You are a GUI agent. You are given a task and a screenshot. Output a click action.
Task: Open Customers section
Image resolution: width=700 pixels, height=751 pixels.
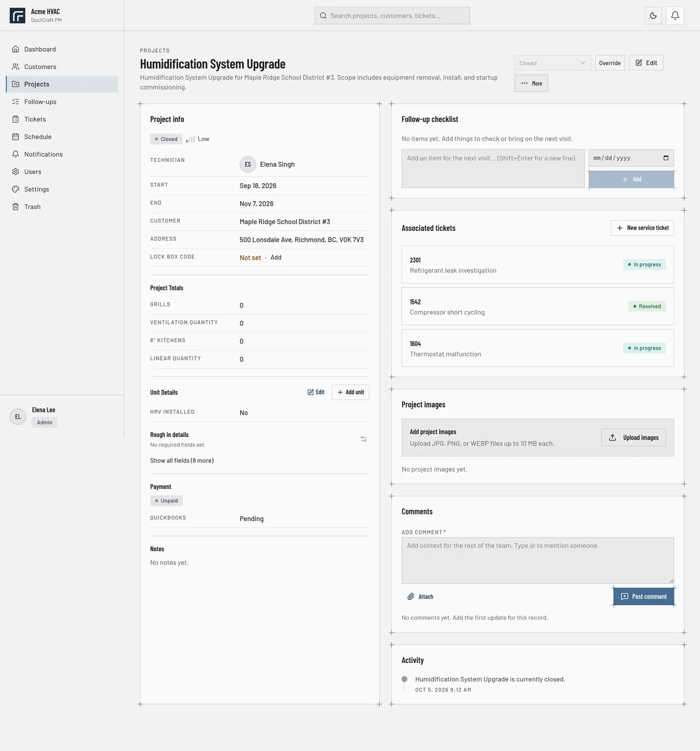click(x=62, y=66)
